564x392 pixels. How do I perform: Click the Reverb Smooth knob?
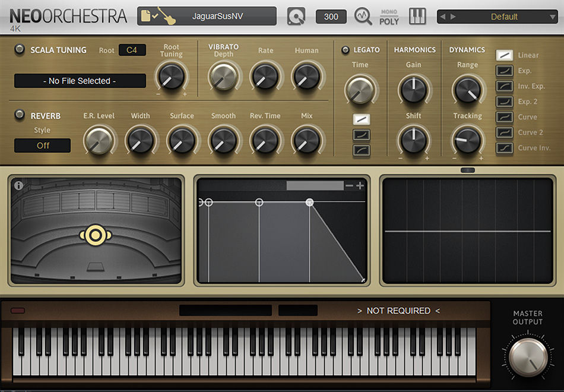[x=223, y=140]
